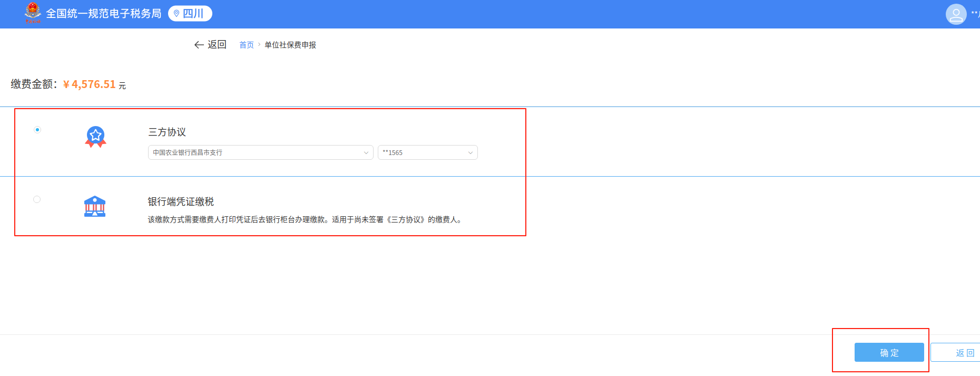Click the 银行端凭证缴税 option title
The height and width of the screenshot is (376, 980).
tap(181, 201)
